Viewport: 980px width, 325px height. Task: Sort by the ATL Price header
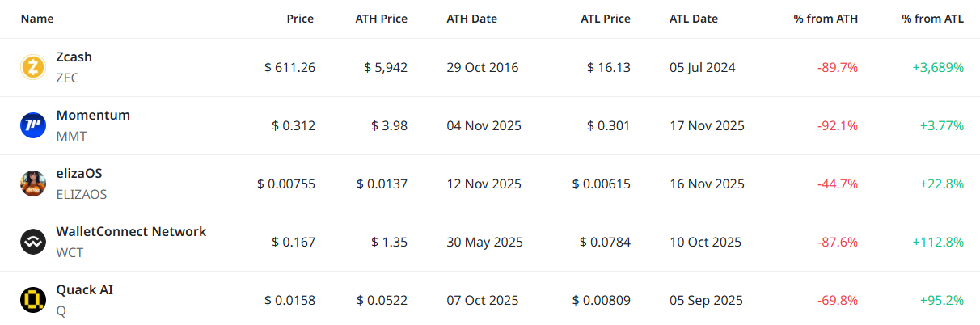click(x=605, y=19)
